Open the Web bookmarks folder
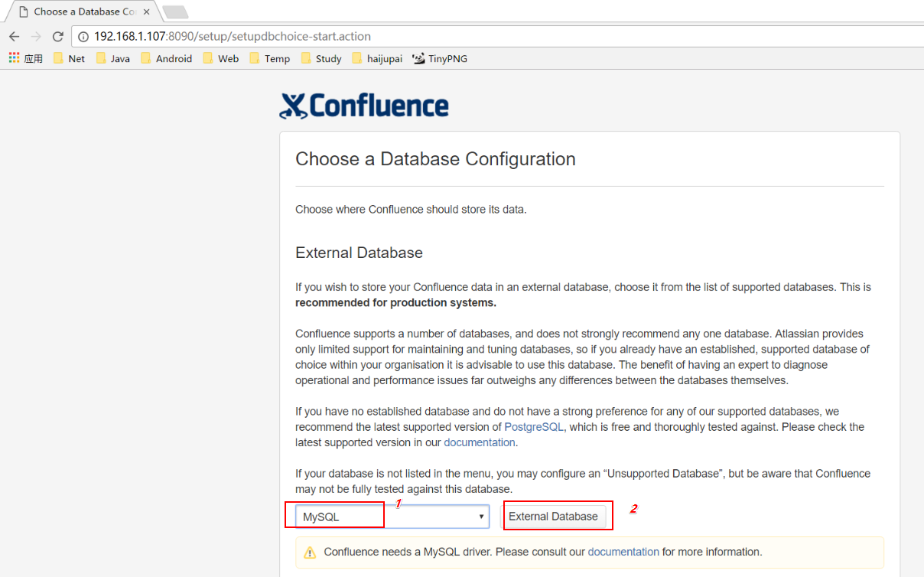Viewport: 924px width, 577px height. click(x=221, y=58)
